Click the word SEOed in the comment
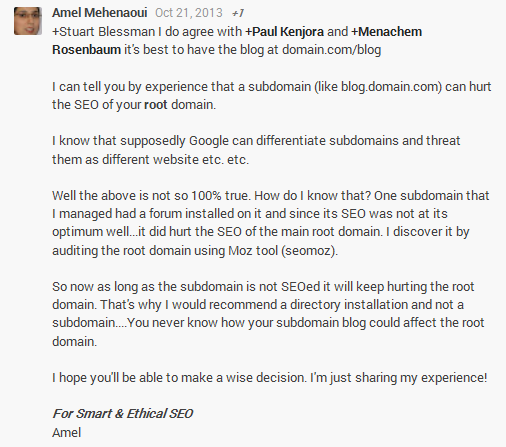Viewport: 506px width, 447px height. pyautogui.click(x=301, y=286)
